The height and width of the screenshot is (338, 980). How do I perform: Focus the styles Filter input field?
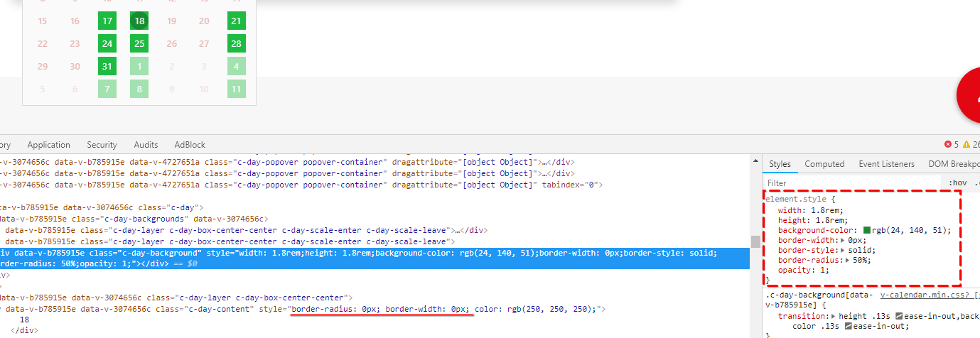853,182
